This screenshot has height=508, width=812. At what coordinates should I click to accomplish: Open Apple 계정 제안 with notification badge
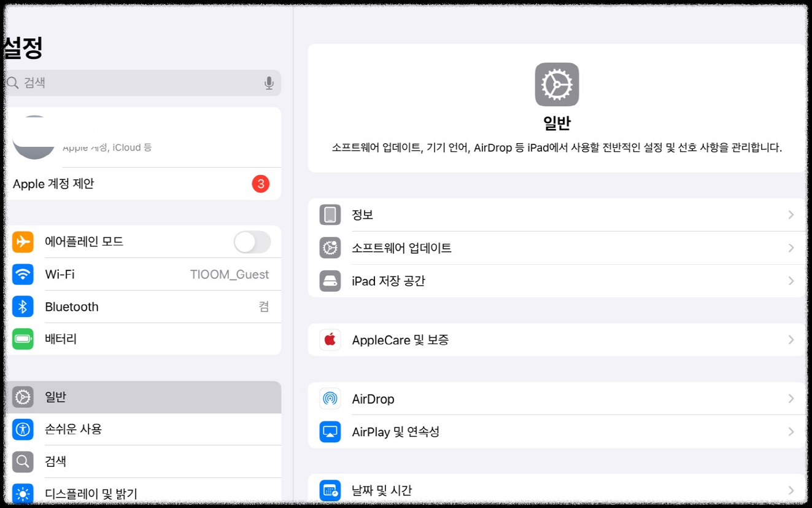coord(123,184)
